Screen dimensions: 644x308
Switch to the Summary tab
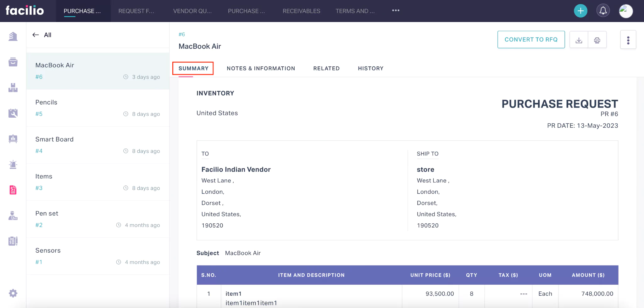(193, 68)
